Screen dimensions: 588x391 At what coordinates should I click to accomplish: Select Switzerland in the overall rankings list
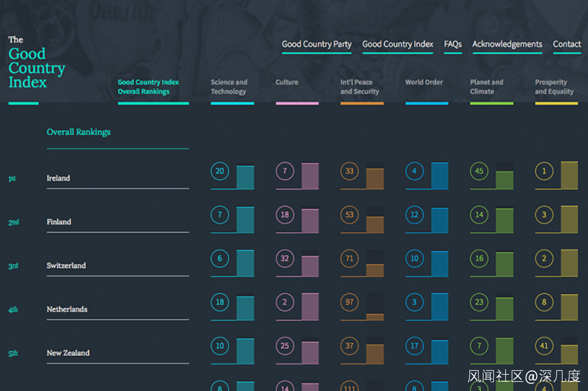(66, 266)
